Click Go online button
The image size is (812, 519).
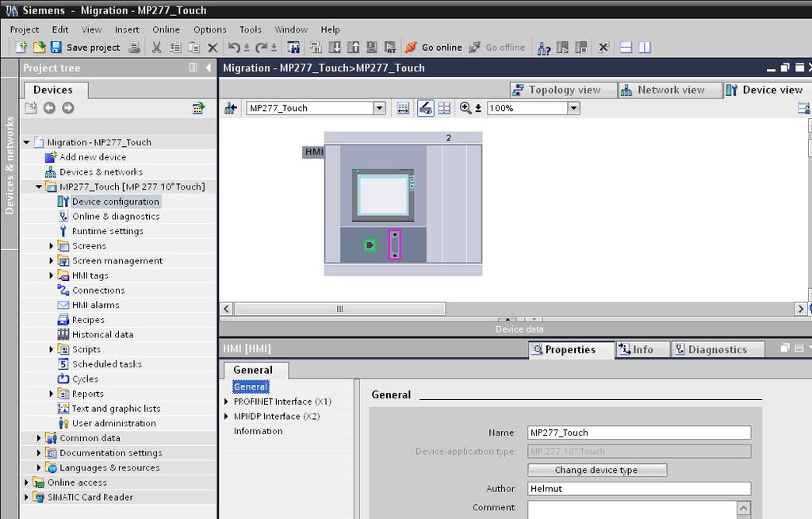tap(434, 47)
